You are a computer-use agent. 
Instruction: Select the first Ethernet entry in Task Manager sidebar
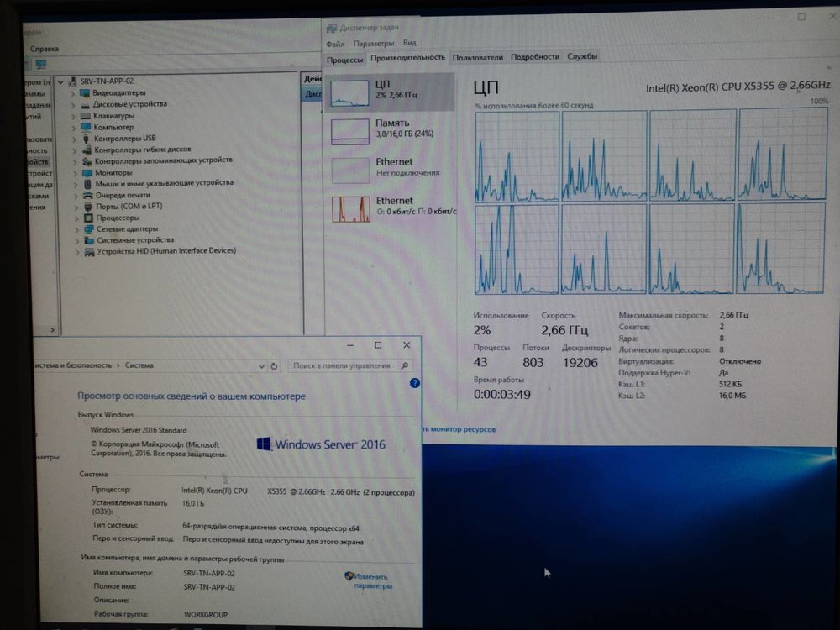coord(388,167)
